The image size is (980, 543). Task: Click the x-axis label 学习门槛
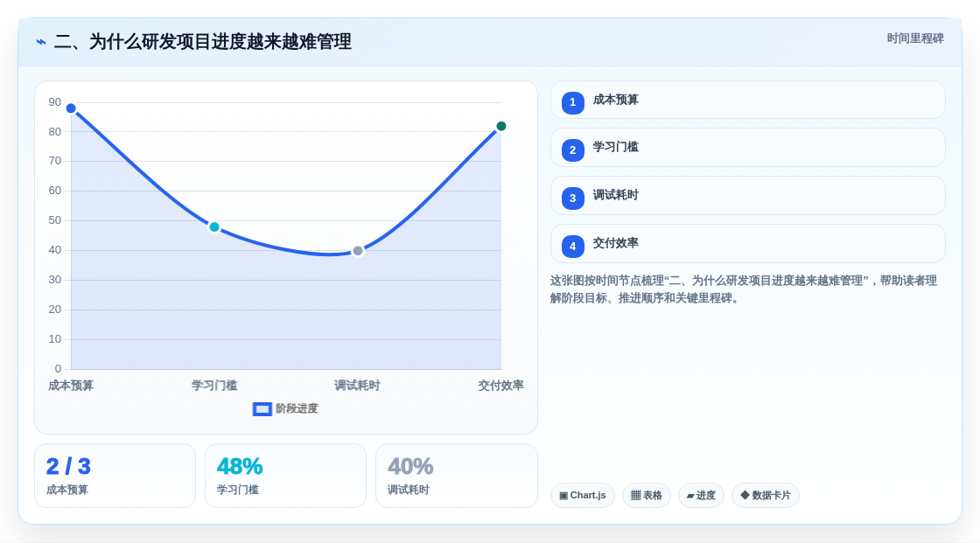[x=214, y=386]
